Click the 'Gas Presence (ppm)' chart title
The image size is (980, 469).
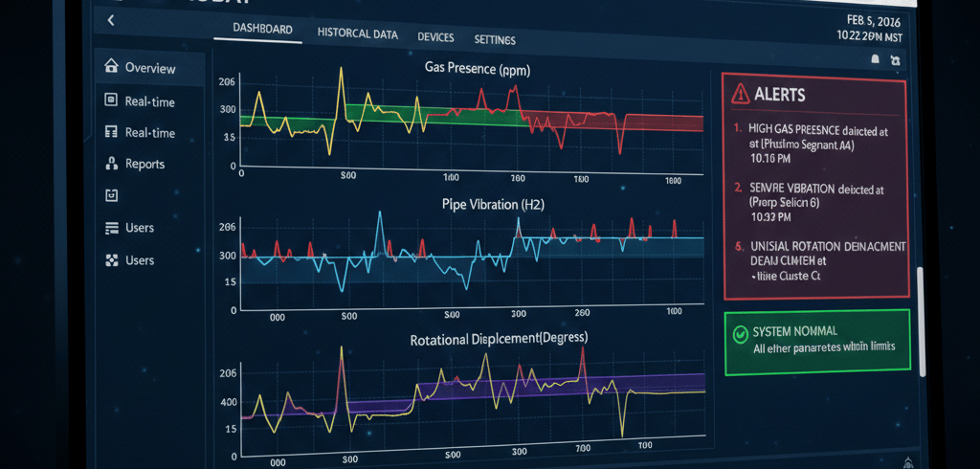coord(478,68)
